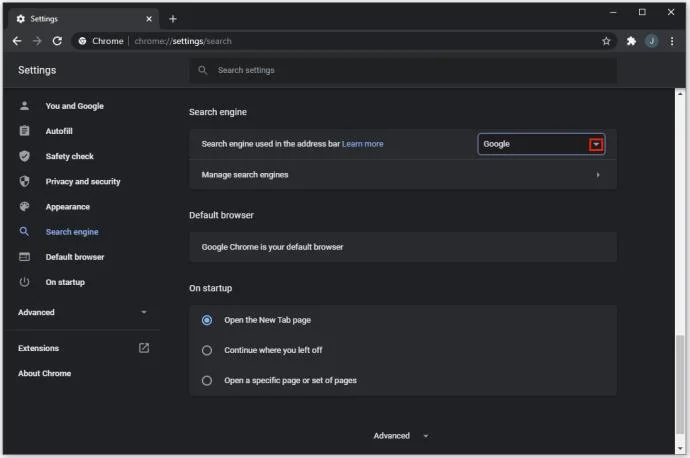Viewport: 690px width, 458px height.
Task: Click the Default browser window icon
Action: tap(25, 256)
